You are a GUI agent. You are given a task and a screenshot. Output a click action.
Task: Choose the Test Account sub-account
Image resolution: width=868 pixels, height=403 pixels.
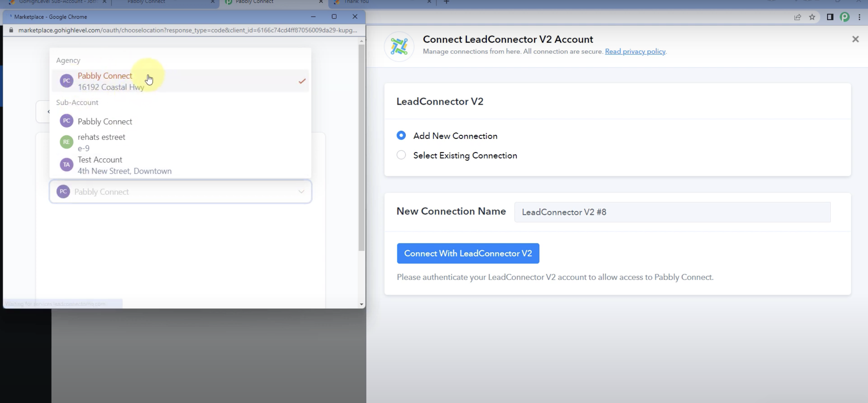point(180,165)
